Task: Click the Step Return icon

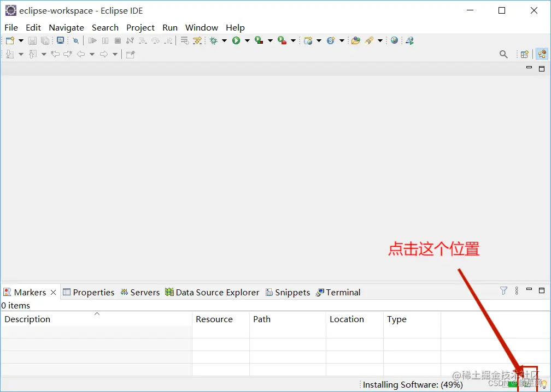Action: 169,41
